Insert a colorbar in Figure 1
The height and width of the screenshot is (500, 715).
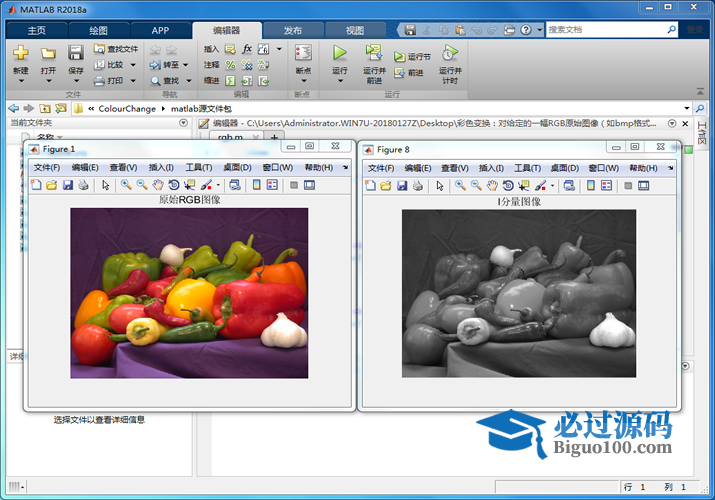[x=256, y=185]
